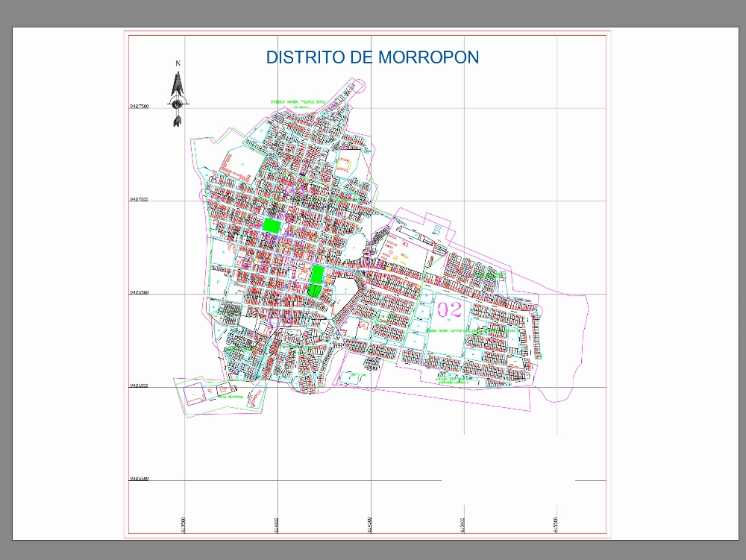
Task: Click the magenta "02" sector label
Action: tap(450, 310)
